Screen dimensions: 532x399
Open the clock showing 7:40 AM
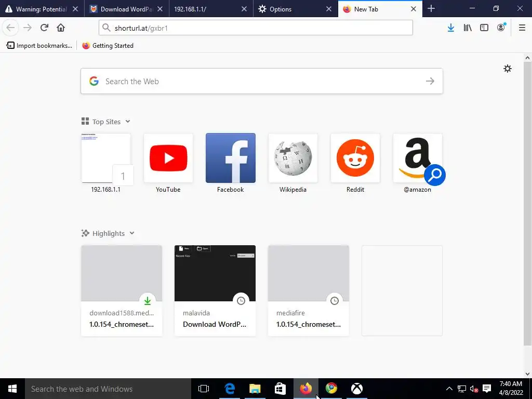coord(511,389)
